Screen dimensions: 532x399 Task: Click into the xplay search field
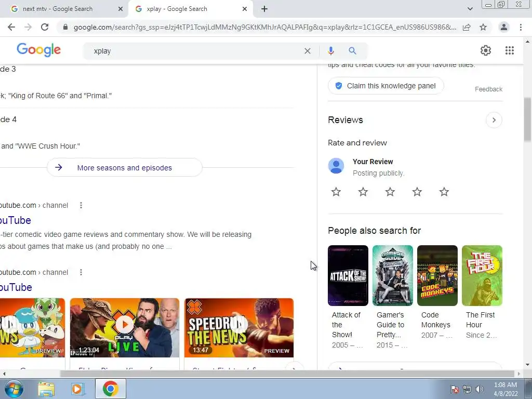click(197, 51)
